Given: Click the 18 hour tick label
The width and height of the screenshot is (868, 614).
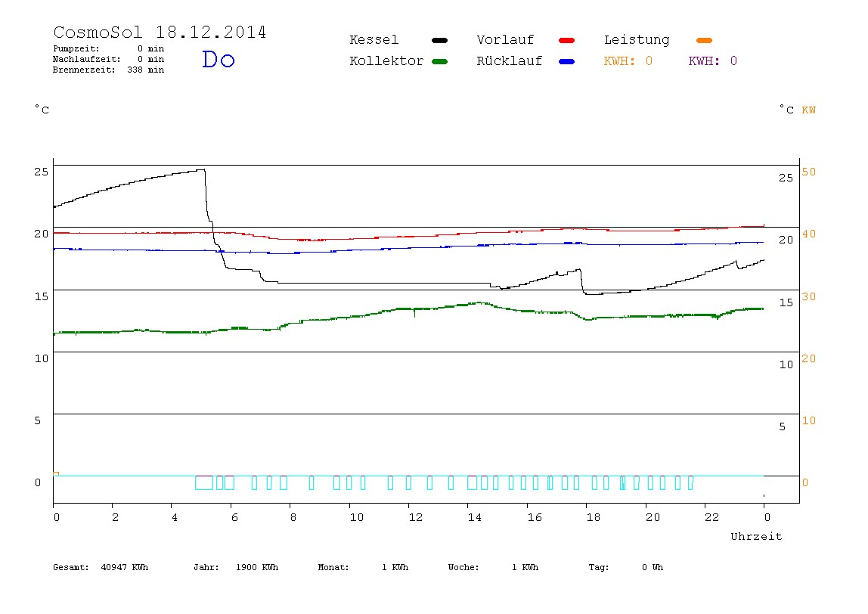Looking at the screenshot, I should click(x=593, y=517).
